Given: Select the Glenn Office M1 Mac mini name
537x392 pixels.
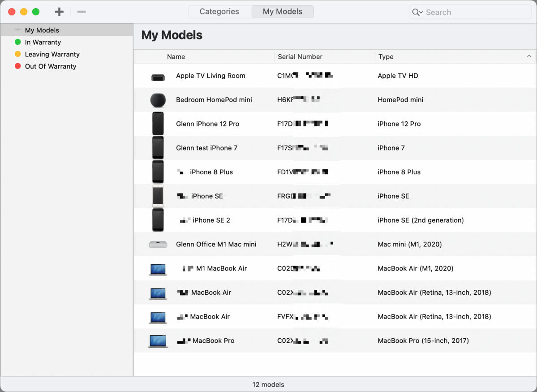Looking at the screenshot, I should [x=216, y=244].
